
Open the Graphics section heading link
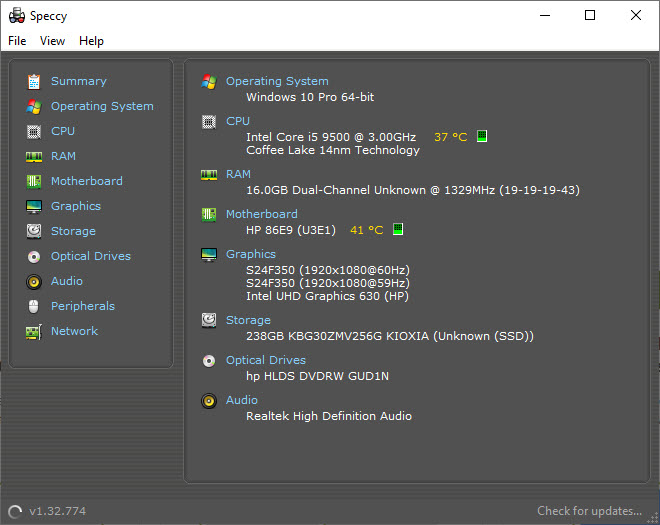tap(251, 254)
